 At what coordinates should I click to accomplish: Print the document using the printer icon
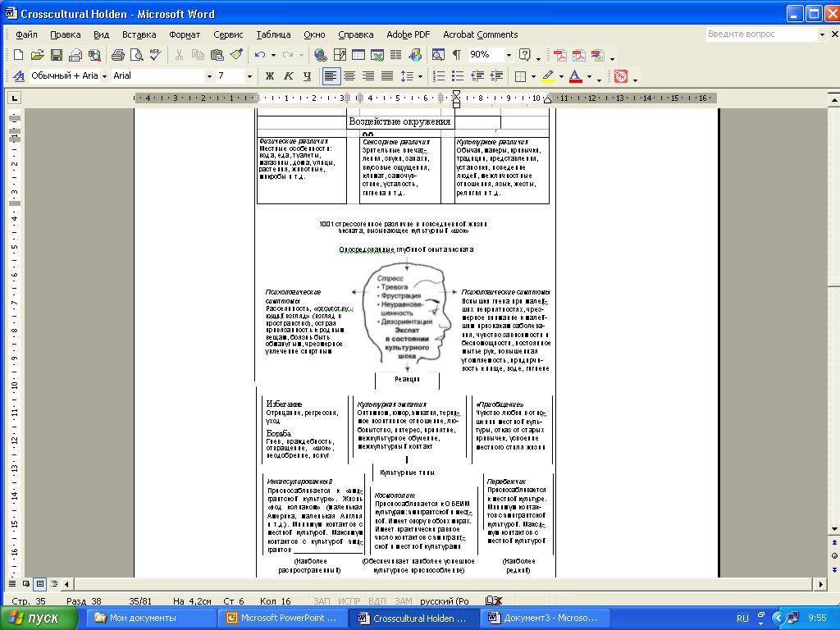118,55
